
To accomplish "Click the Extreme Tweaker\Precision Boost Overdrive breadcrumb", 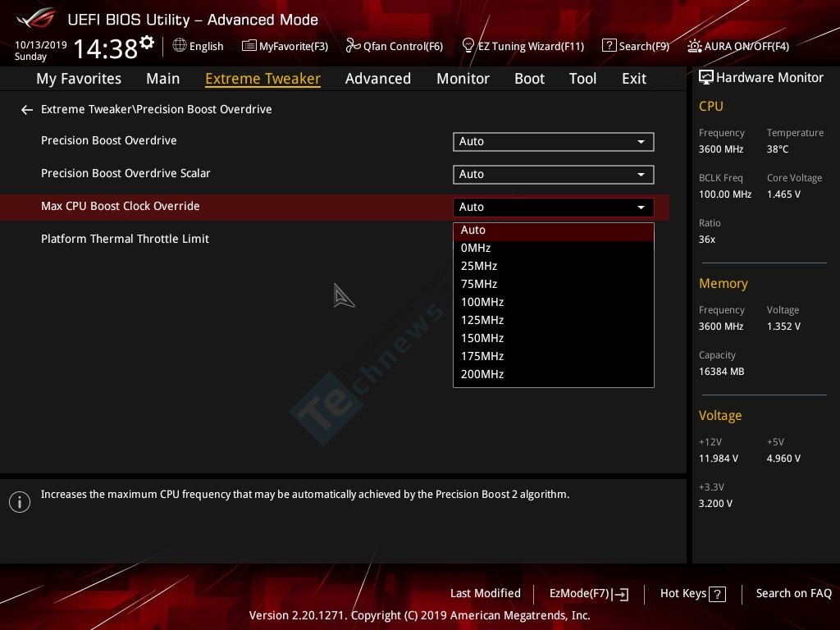I will (157, 109).
